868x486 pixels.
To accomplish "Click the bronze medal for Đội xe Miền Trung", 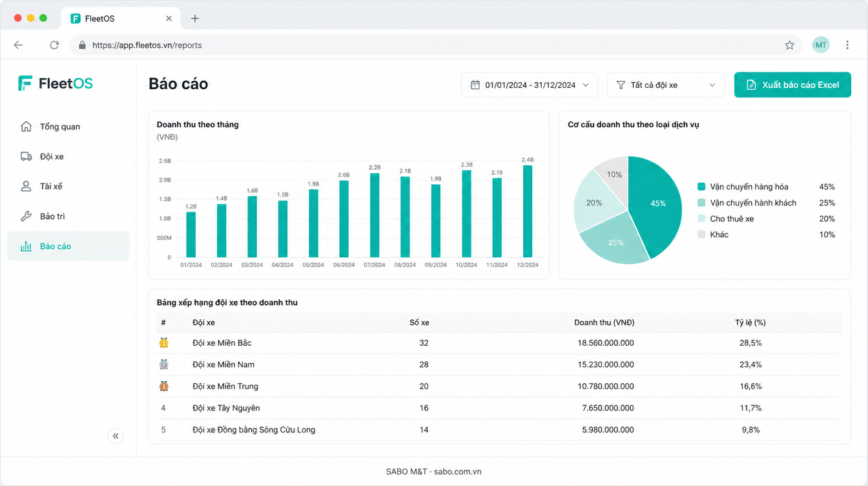I will click(x=164, y=386).
